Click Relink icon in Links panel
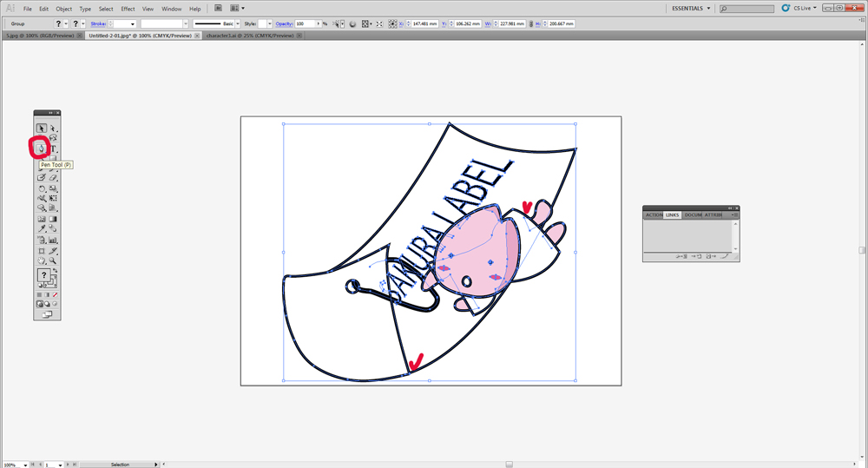Image resolution: width=868 pixels, height=468 pixels. pos(681,256)
